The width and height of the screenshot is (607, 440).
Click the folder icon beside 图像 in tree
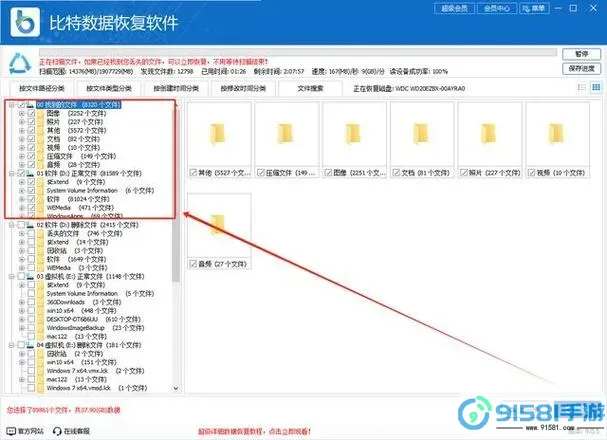(41, 113)
